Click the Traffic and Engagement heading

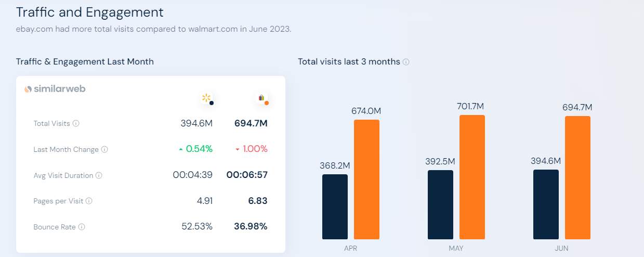tap(90, 12)
